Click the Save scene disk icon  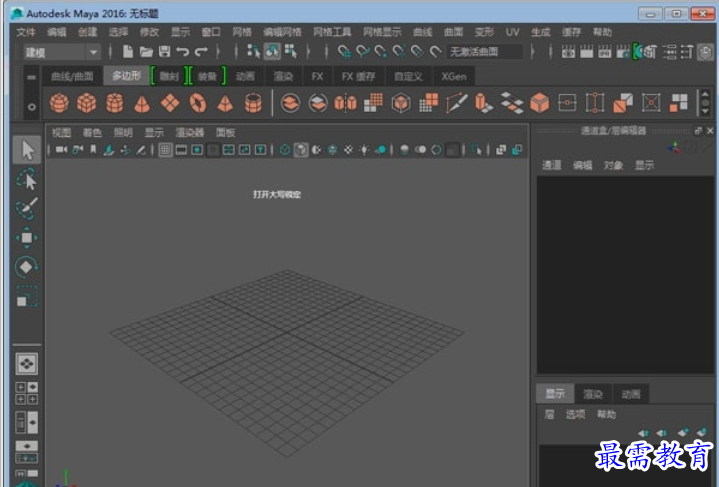(164, 52)
